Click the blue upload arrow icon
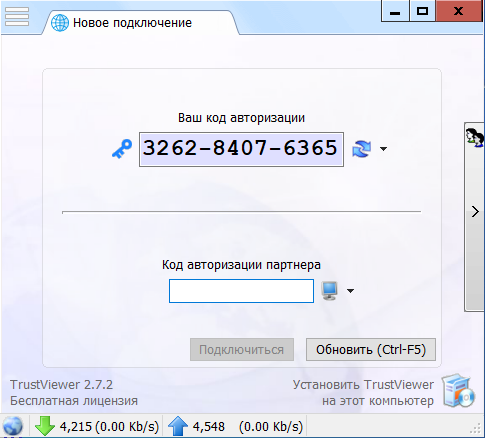The width and height of the screenshot is (485, 438). pyautogui.click(x=178, y=426)
